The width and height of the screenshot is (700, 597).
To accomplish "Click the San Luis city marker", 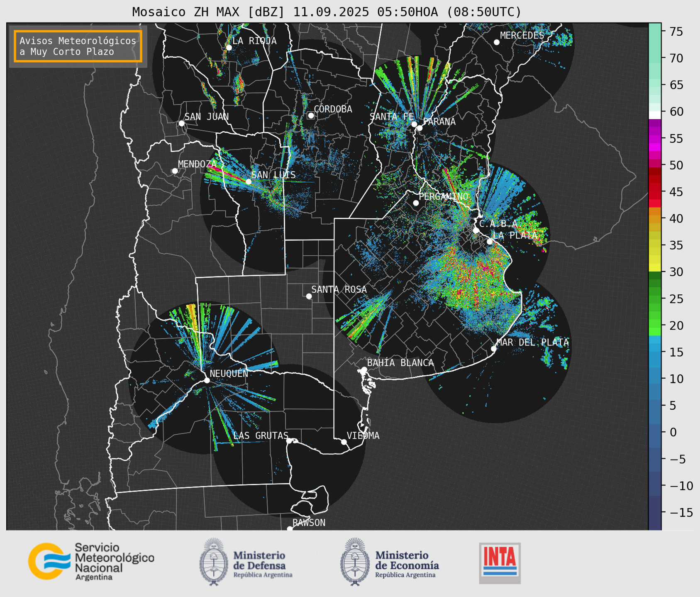I will 248,182.
